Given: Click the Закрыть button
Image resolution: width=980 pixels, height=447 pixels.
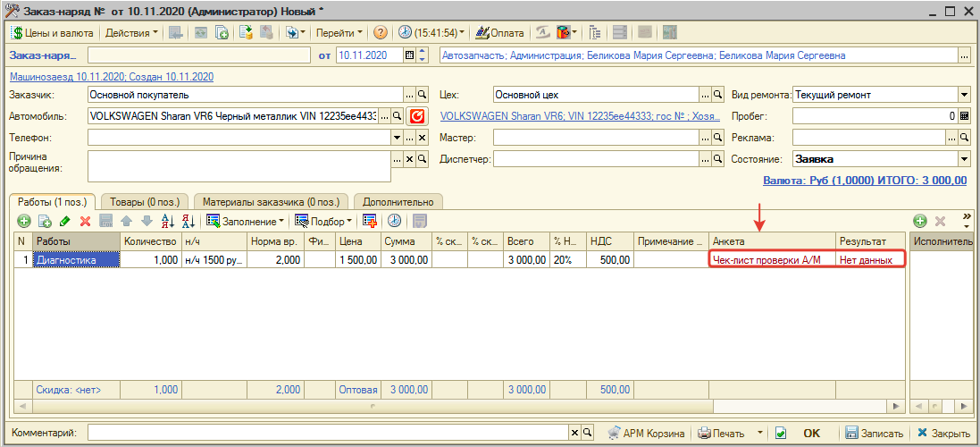Looking at the screenshot, I should coord(943,433).
